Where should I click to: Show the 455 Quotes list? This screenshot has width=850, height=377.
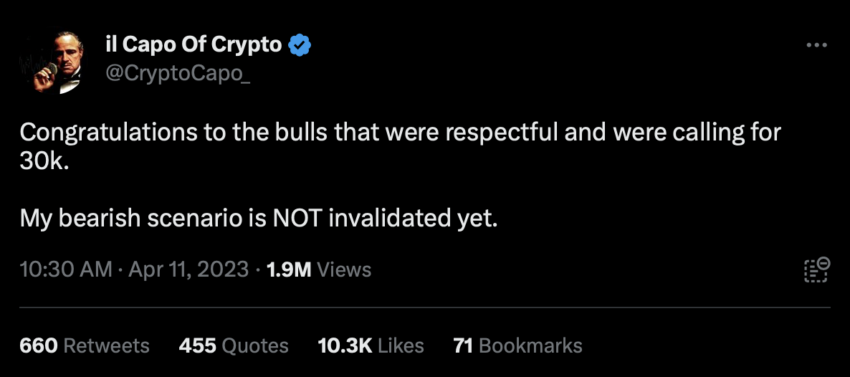pyautogui.click(x=233, y=346)
